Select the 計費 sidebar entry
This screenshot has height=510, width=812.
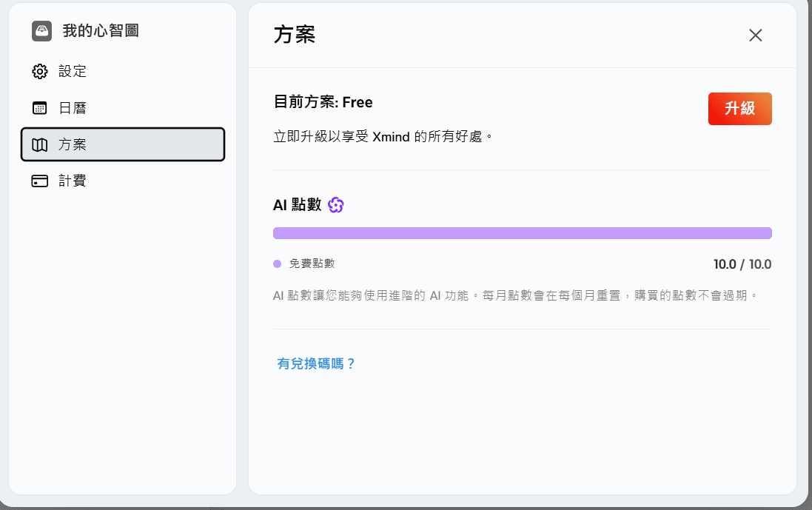[72, 181]
